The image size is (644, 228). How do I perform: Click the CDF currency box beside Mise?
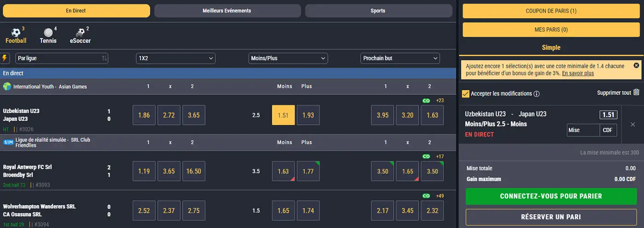[x=608, y=130]
